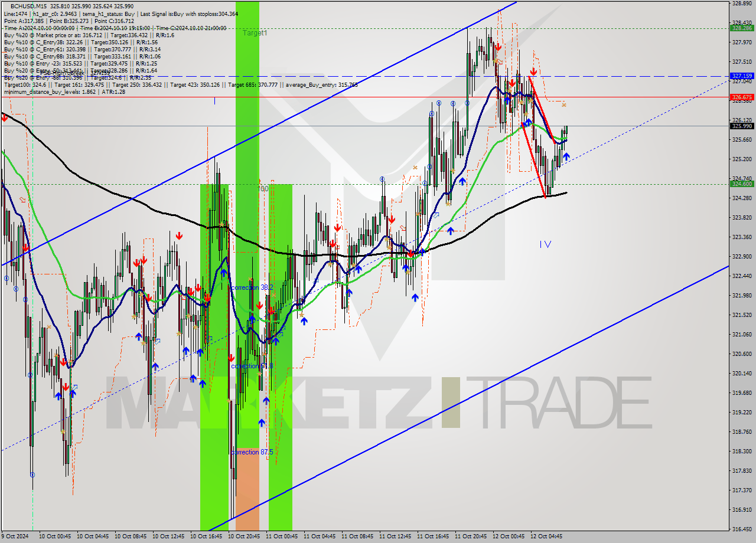Click the '10 Oct 00:45' time label

(x=55, y=537)
